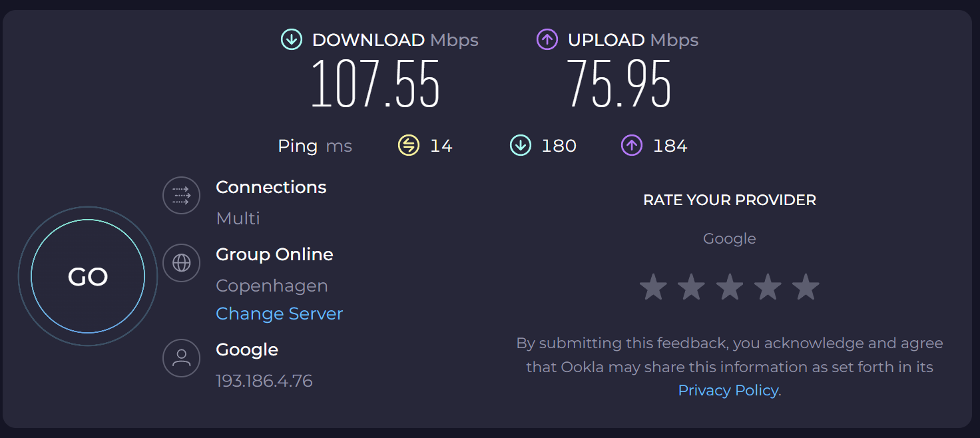Click the 75.95 upload speed result
The width and height of the screenshot is (980, 438).
pos(619,85)
